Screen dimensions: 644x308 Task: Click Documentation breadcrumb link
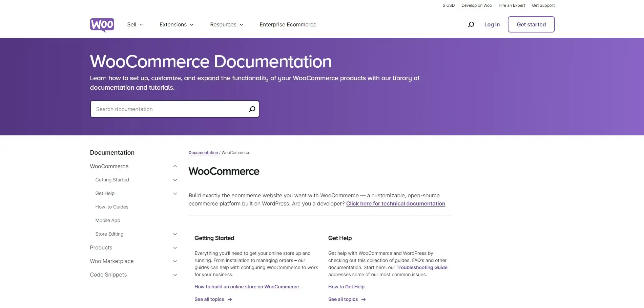[203, 153]
